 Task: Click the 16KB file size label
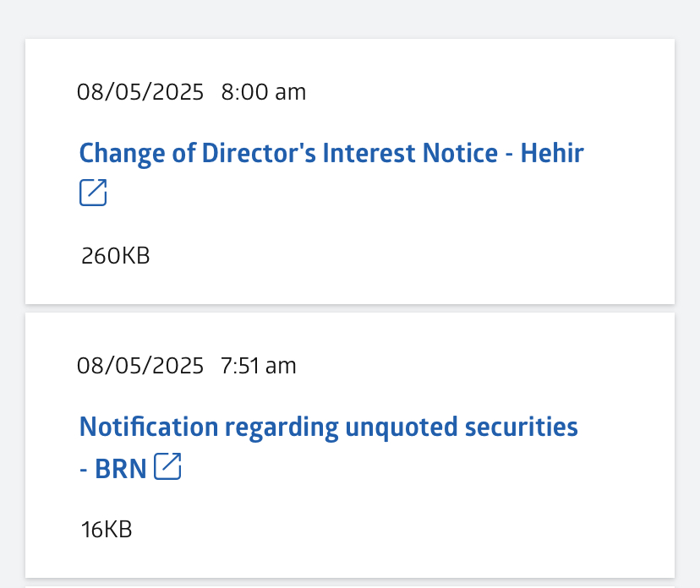click(x=107, y=530)
